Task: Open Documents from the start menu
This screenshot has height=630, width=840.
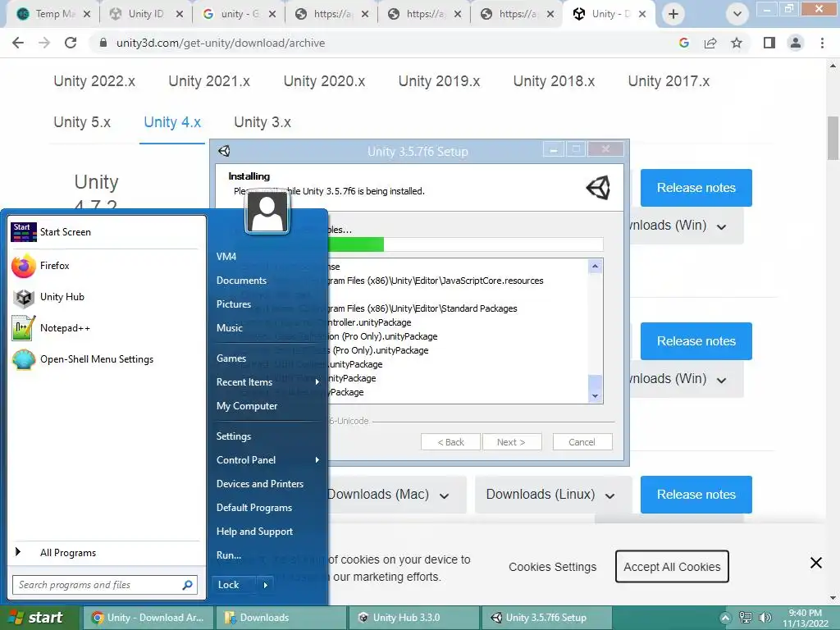Action: (242, 281)
